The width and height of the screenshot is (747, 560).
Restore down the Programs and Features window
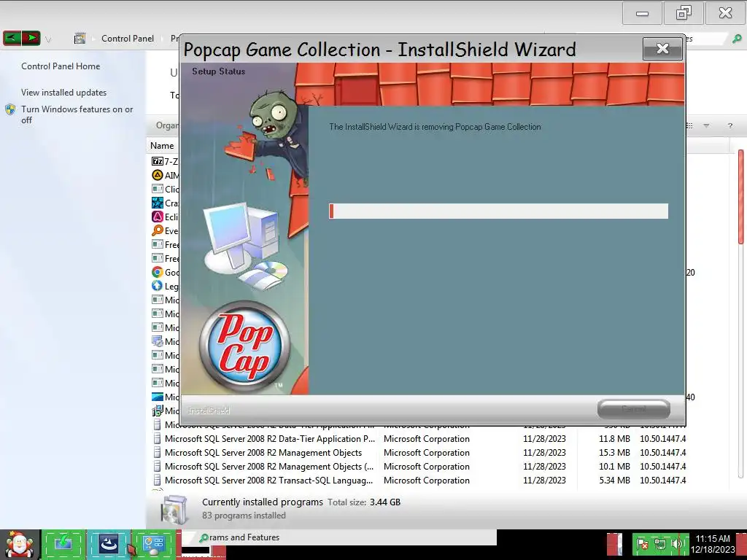(684, 13)
